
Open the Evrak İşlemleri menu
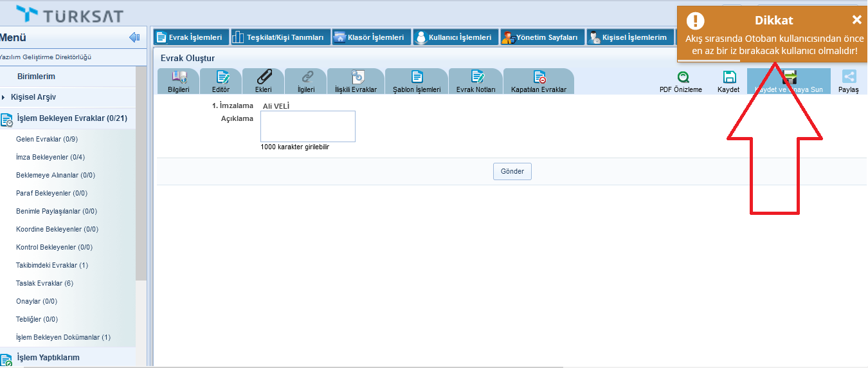(190, 37)
